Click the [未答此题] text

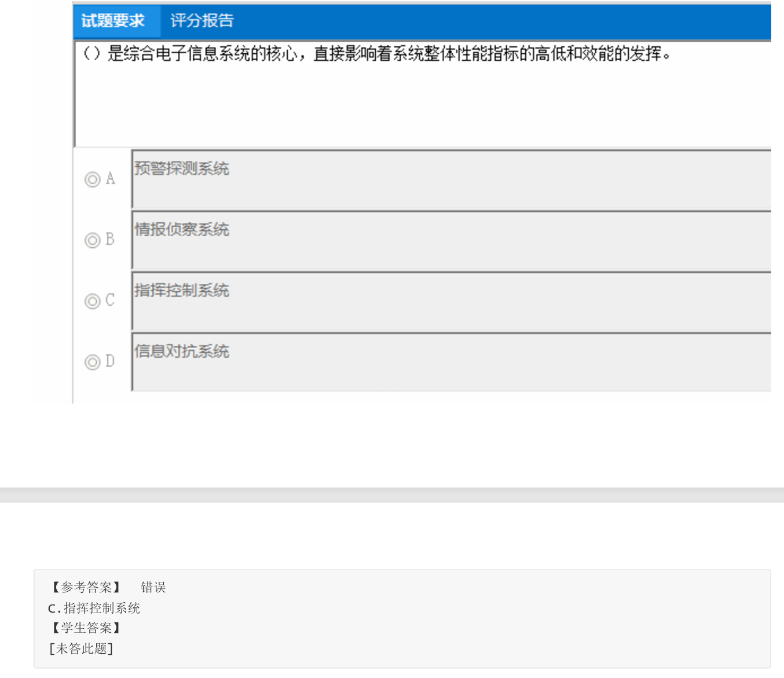pyautogui.click(x=82, y=648)
